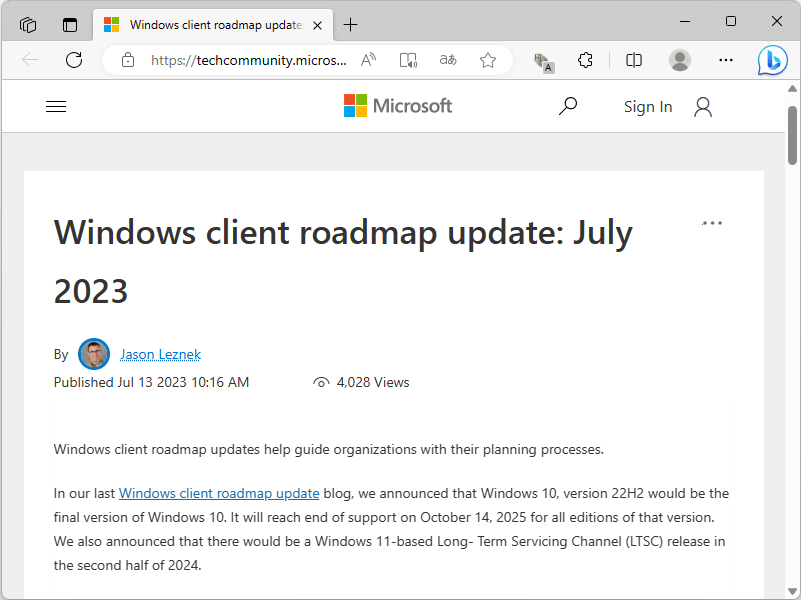Click the Published Jul 13 2023 date text

click(151, 382)
